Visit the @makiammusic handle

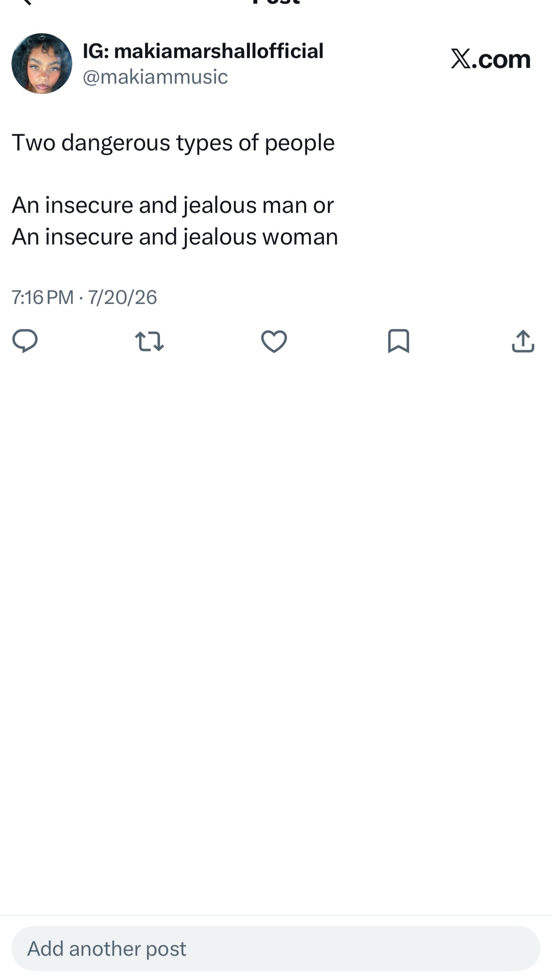click(155, 77)
